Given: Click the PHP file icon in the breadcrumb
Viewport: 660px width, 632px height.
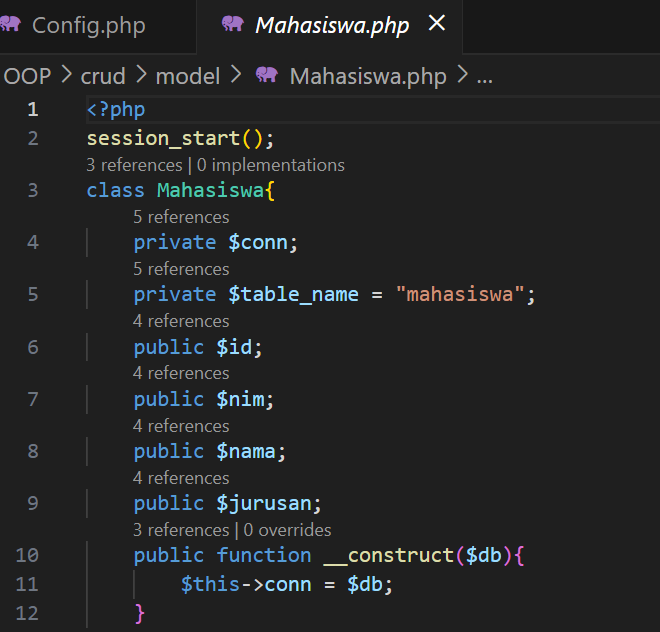Looking at the screenshot, I should point(267,76).
